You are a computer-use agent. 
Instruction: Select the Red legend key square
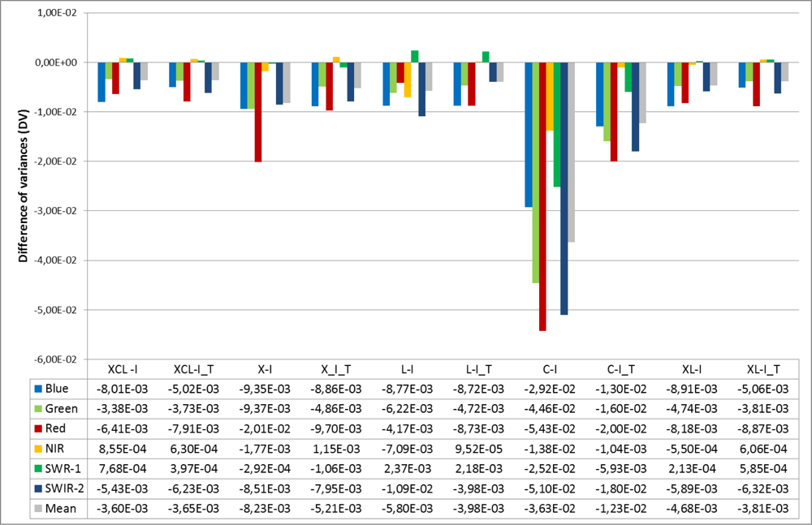click(38, 428)
